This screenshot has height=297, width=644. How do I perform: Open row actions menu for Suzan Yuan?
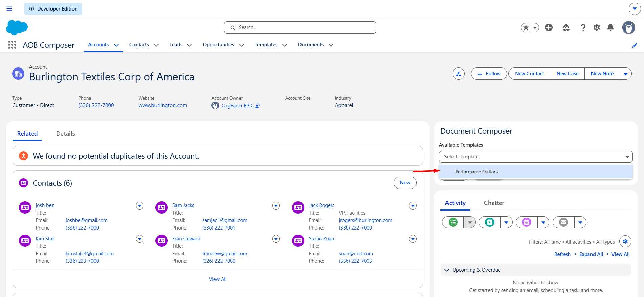(x=413, y=239)
